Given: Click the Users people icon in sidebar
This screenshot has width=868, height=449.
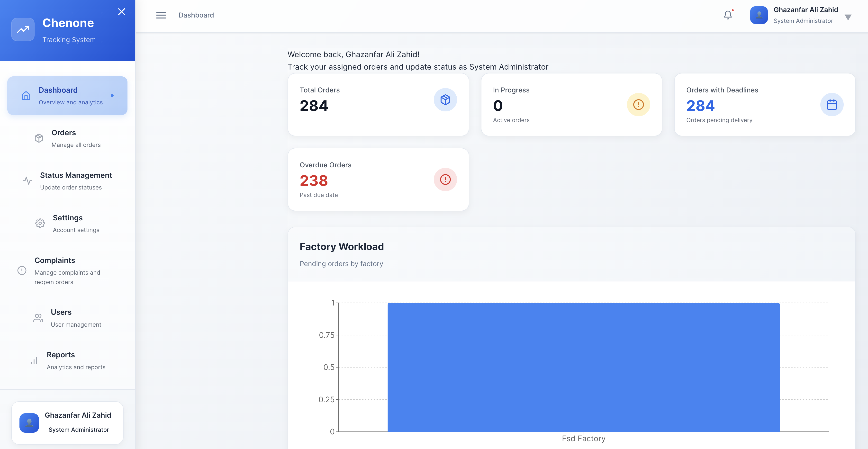Looking at the screenshot, I should pos(38,318).
